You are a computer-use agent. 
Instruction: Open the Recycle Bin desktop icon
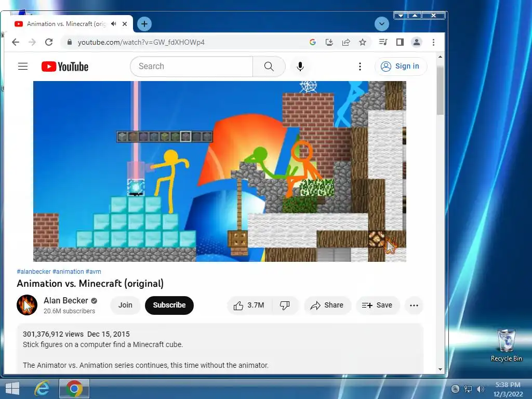coord(506,345)
